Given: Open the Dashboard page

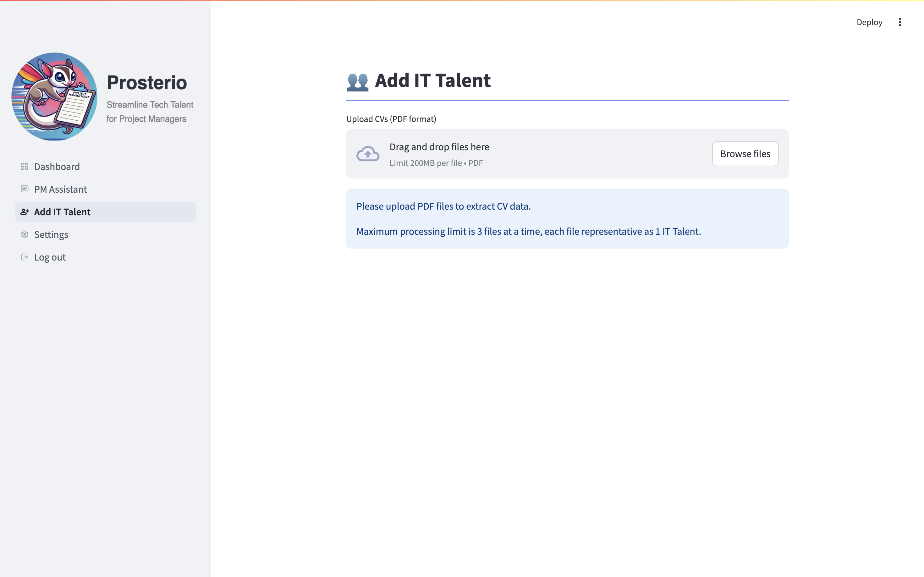Looking at the screenshot, I should [57, 166].
